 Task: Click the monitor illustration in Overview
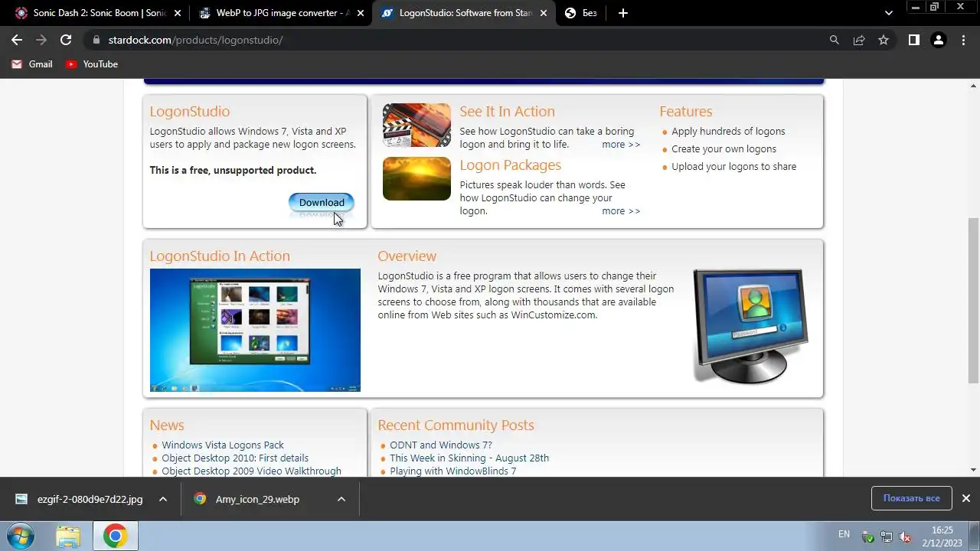750,326
